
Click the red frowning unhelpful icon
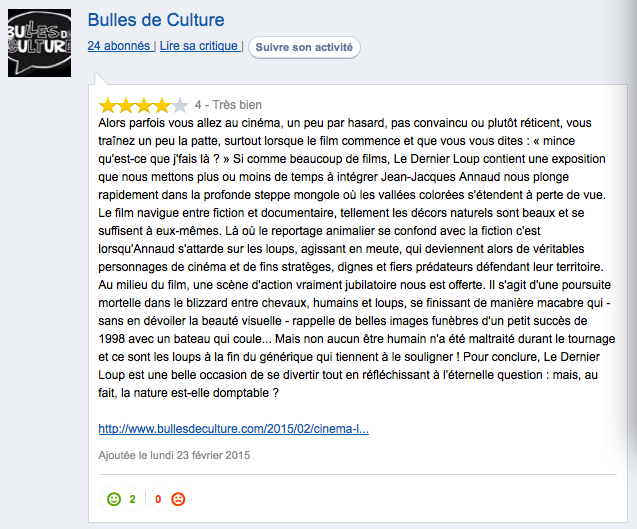178,498
